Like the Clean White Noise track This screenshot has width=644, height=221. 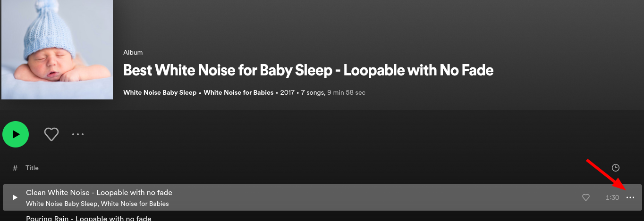click(x=585, y=197)
